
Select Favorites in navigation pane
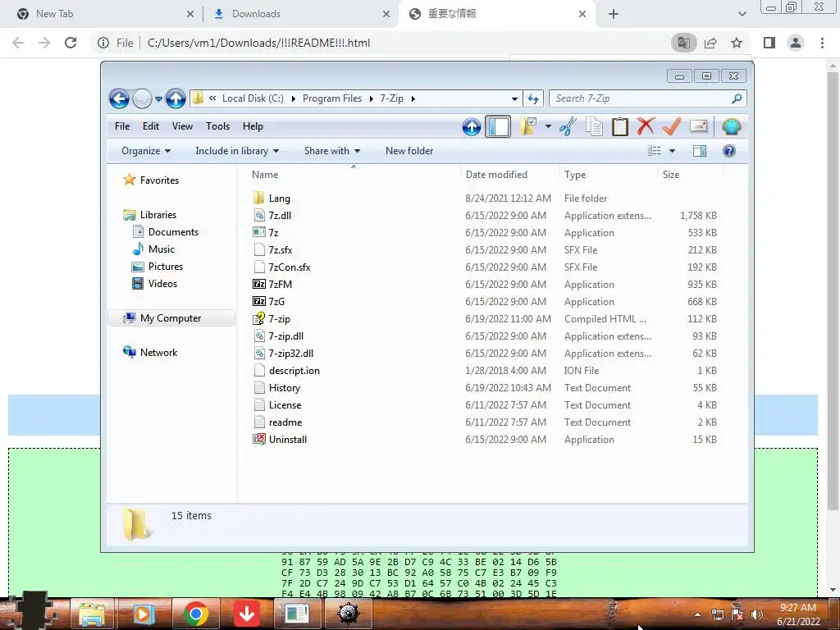(x=159, y=180)
